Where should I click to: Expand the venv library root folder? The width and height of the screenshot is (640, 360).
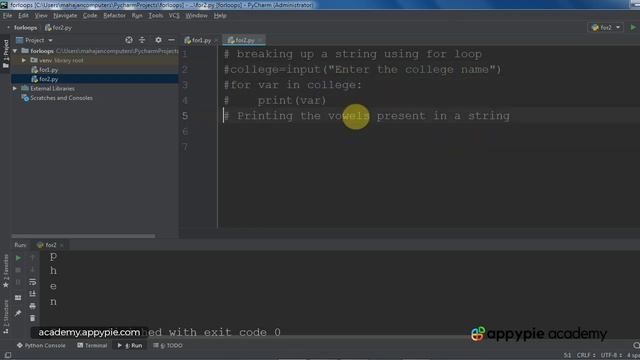click(x=24, y=60)
